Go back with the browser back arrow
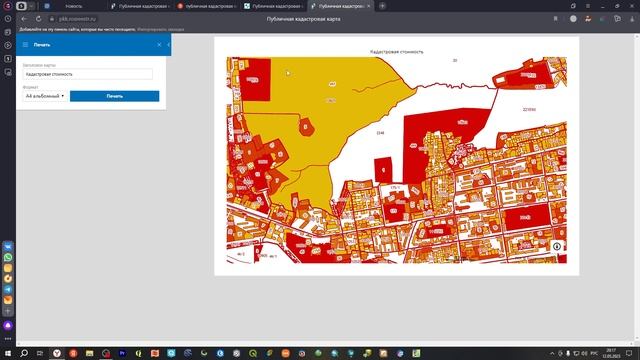 (x=24, y=19)
